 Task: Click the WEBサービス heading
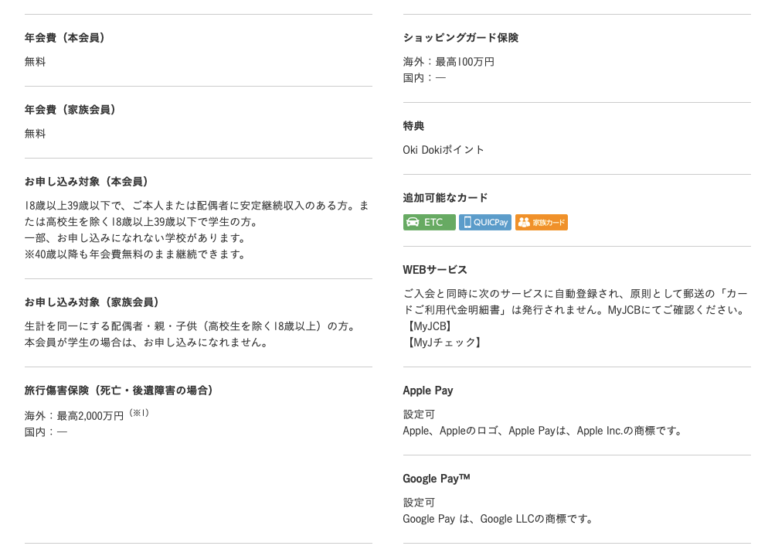coord(435,270)
